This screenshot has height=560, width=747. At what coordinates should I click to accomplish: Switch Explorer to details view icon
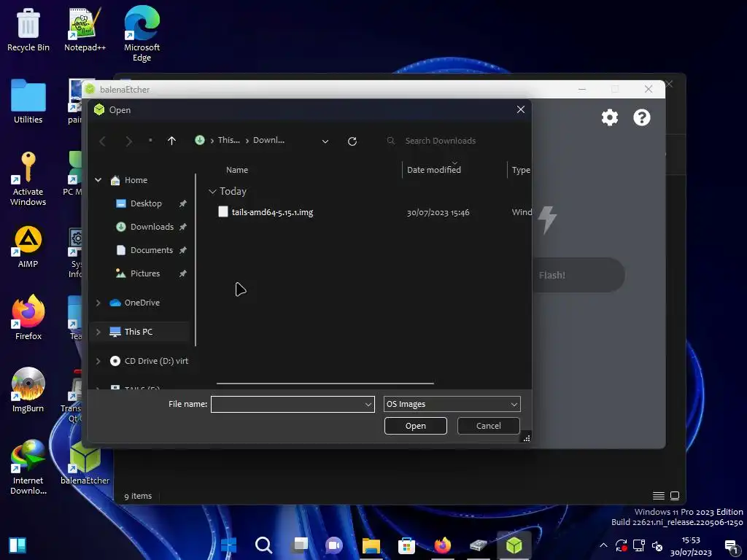[659, 496]
